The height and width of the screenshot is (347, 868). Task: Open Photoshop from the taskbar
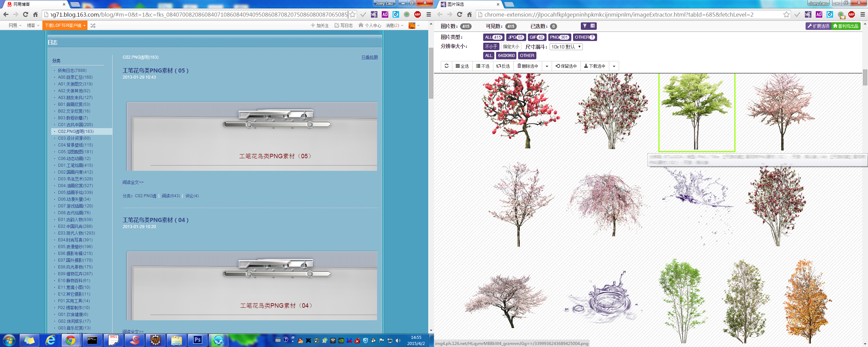tap(198, 340)
